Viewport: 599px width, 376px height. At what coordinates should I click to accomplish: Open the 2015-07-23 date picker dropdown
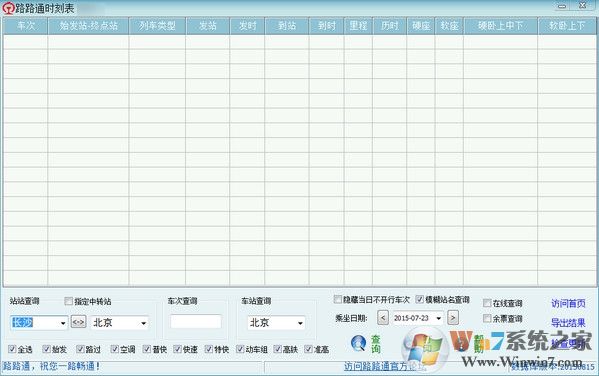tap(439, 318)
